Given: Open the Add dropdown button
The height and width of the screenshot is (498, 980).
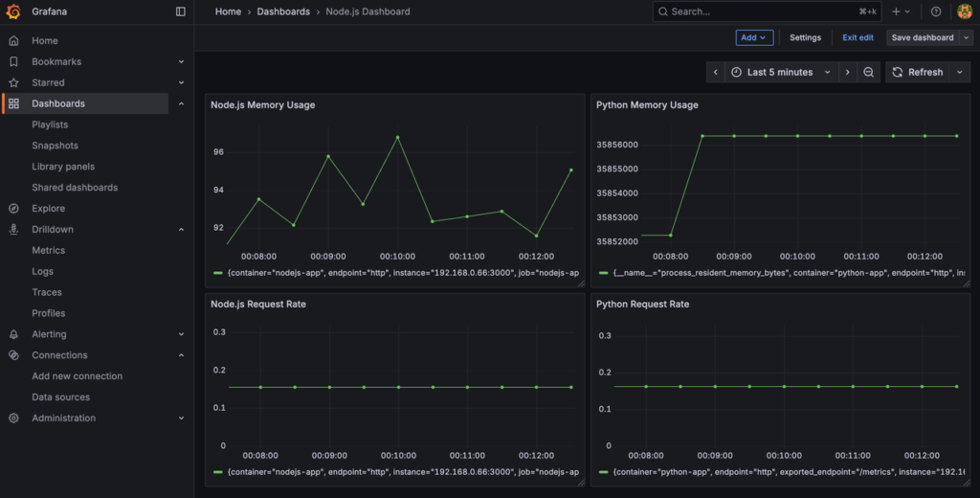Looking at the screenshot, I should (x=754, y=37).
